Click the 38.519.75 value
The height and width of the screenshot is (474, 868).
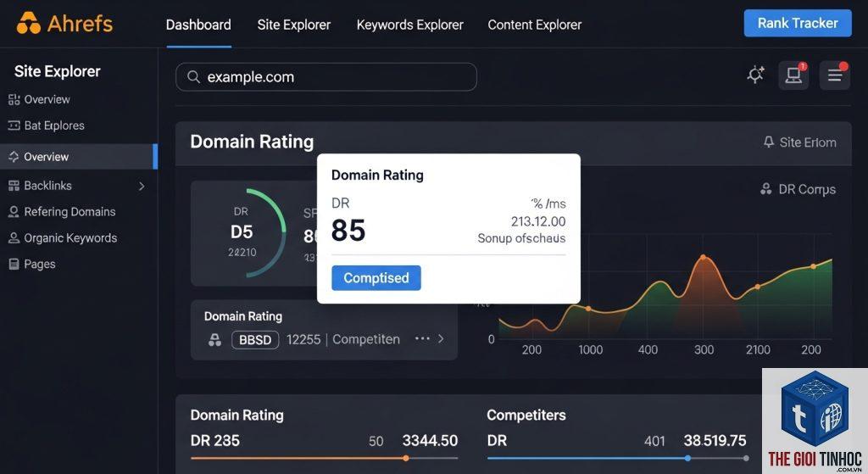pos(715,441)
